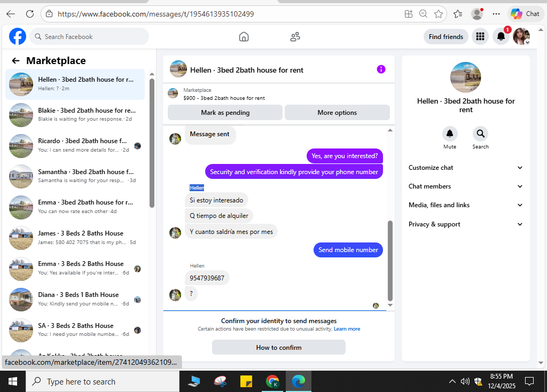Click the chat scroll down arrow

390,305
